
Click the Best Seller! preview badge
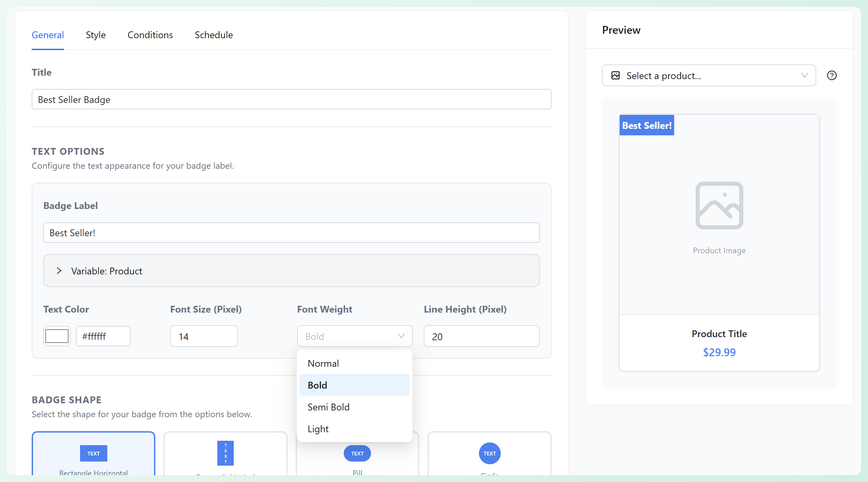646,125
